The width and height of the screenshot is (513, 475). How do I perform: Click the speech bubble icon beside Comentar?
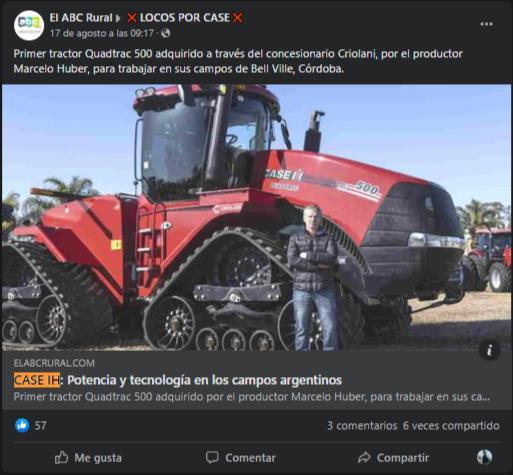(212, 458)
